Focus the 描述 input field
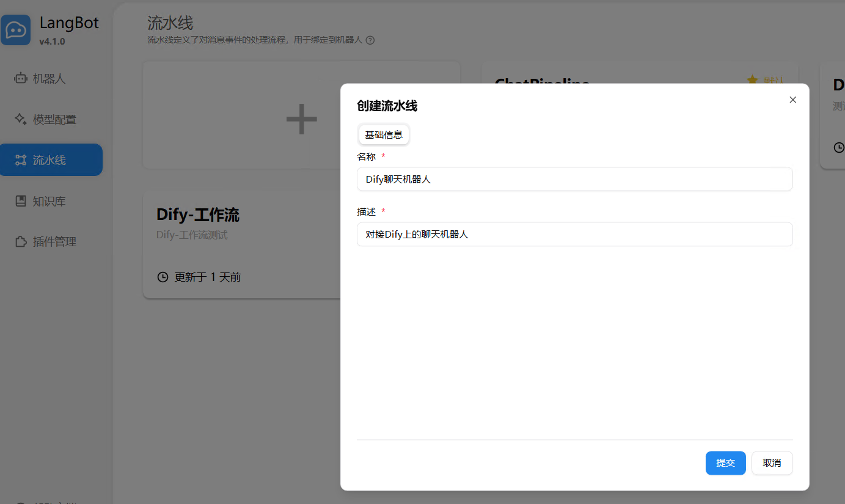This screenshot has width=845, height=504. click(x=574, y=234)
